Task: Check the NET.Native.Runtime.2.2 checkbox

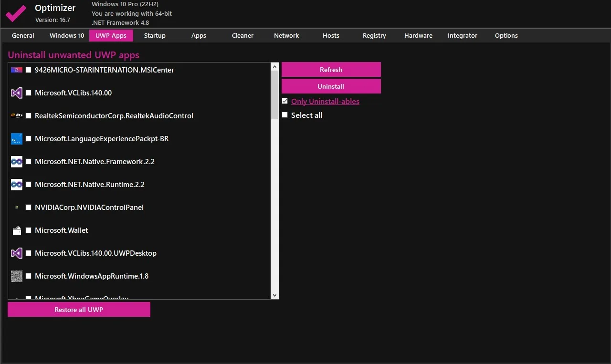Action: (x=29, y=185)
